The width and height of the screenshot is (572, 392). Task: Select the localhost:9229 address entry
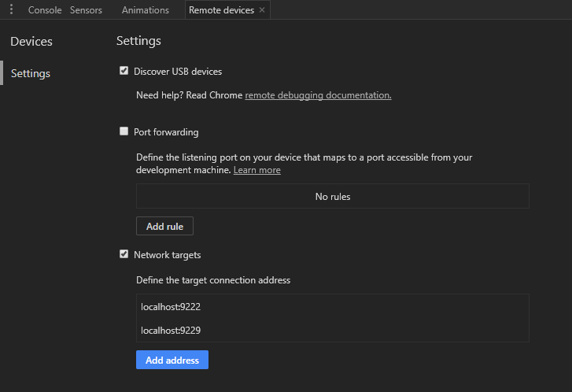point(333,331)
